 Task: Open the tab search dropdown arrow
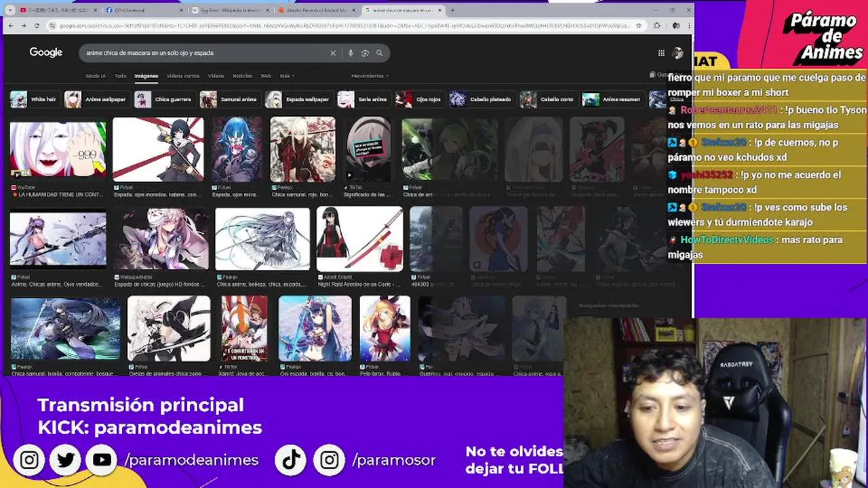pos(9,10)
